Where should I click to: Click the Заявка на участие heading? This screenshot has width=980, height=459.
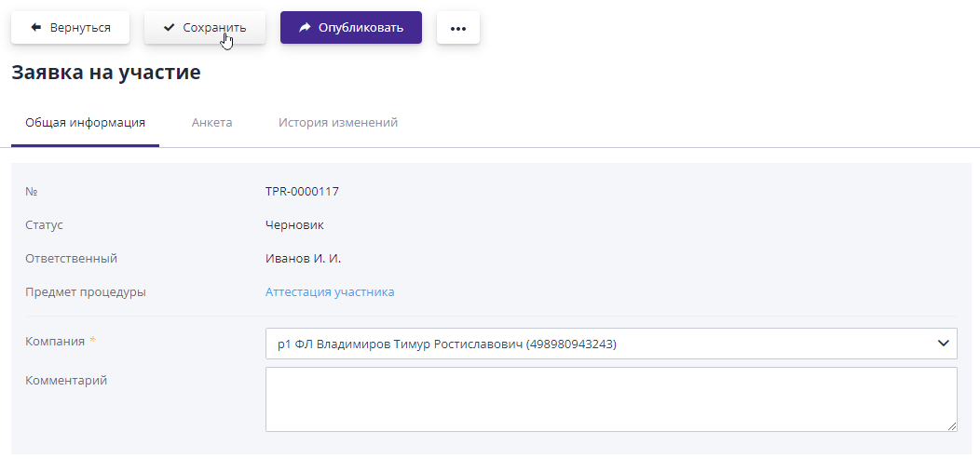click(106, 73)
